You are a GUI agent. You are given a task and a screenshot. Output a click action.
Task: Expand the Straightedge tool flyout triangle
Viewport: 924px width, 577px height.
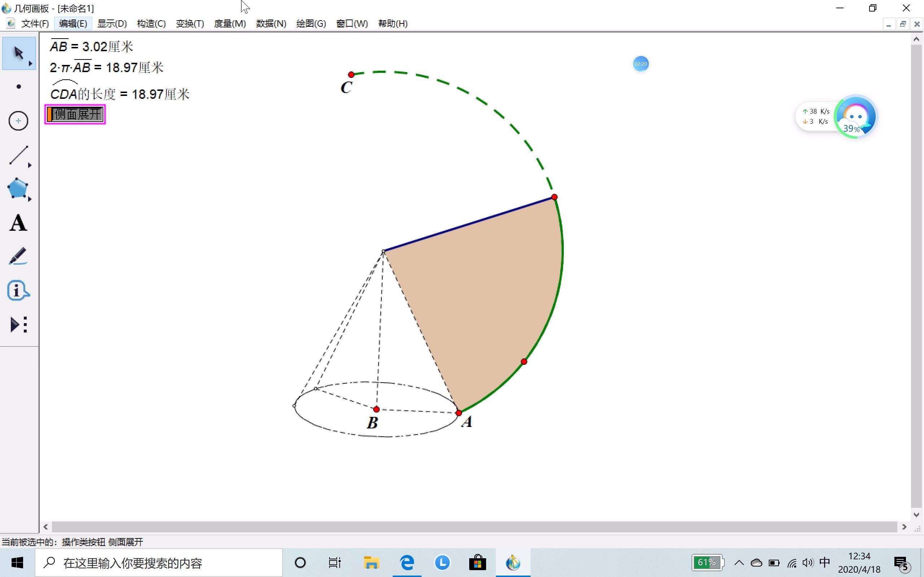(30, 165)
